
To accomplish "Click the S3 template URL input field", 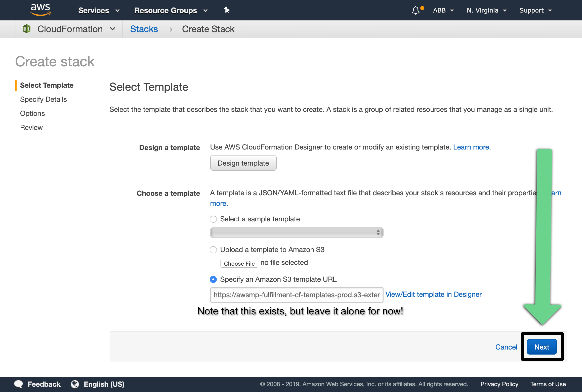I will (297, 295).
